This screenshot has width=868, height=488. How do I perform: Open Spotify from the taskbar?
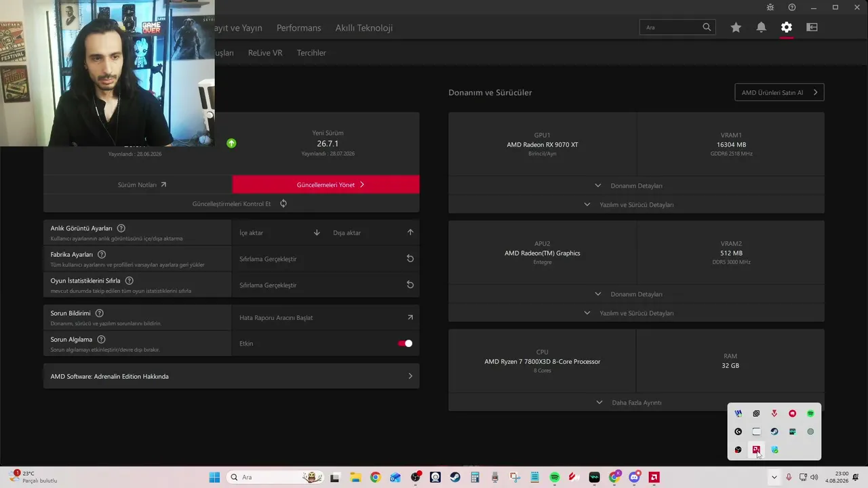555,477
